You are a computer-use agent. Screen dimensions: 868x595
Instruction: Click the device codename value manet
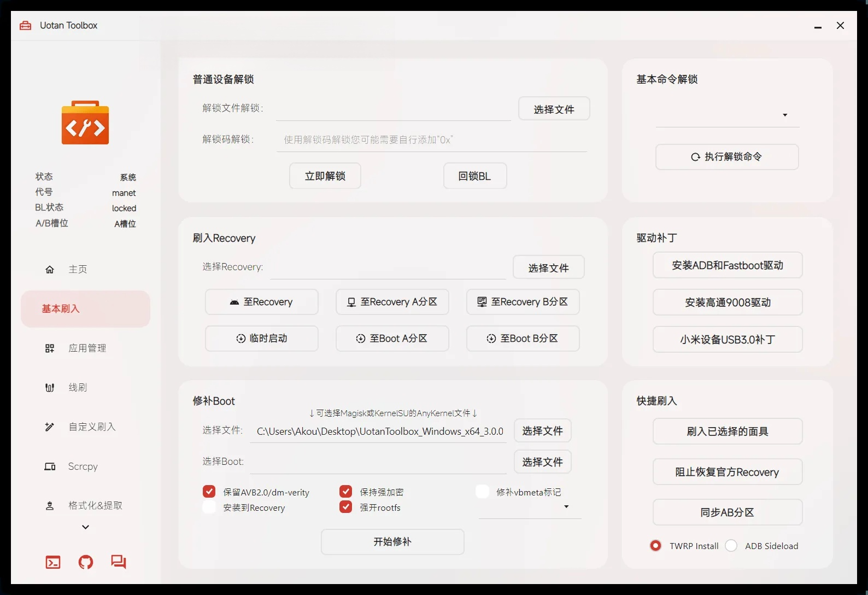pyautogui.click(x=124, y=193)
